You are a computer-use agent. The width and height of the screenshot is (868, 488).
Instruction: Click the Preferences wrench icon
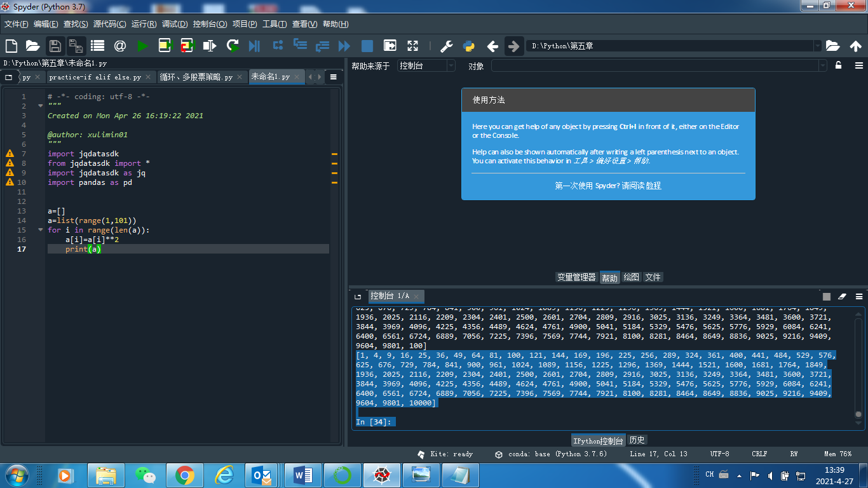446,46
